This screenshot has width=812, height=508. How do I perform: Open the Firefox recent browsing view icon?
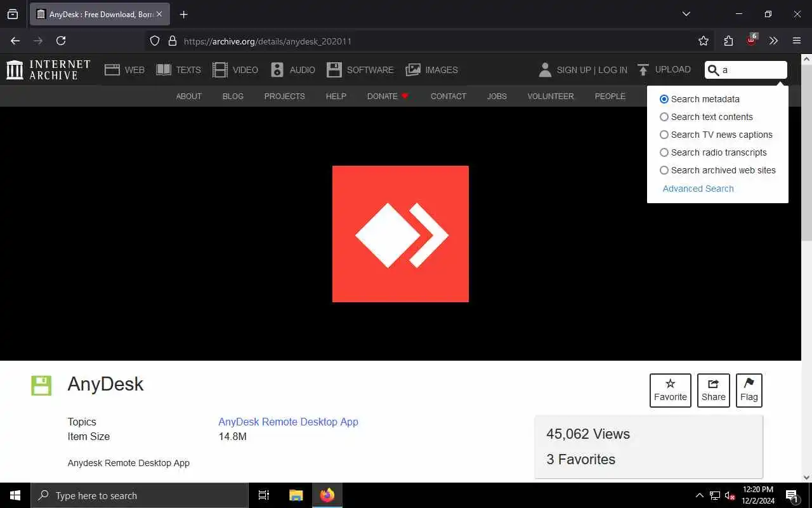[x=13, y=14]
